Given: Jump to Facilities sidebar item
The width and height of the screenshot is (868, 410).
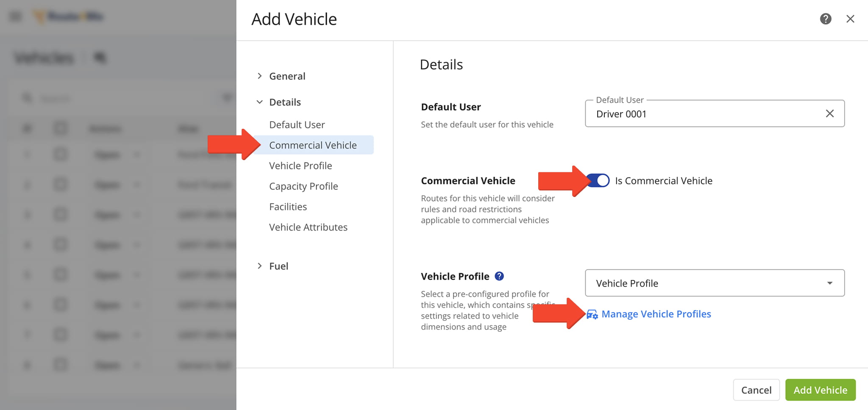Looking at the screenshot, I should 288,207.
